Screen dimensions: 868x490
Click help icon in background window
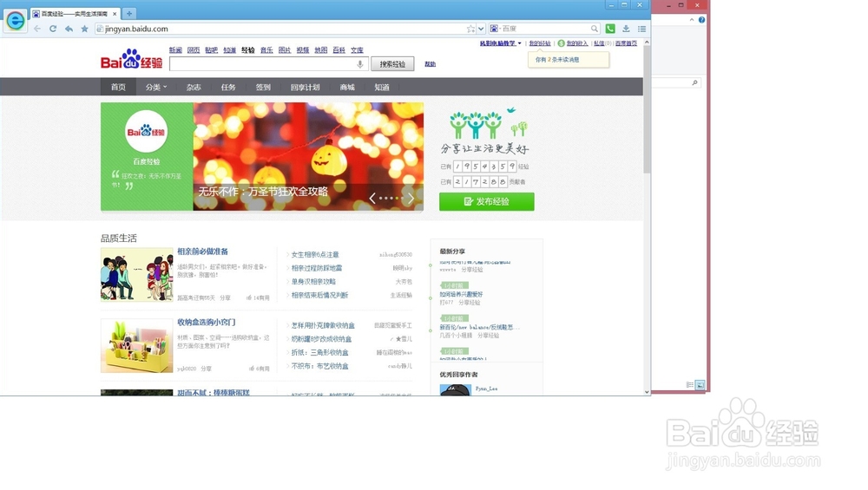click(x=701, y=20)
